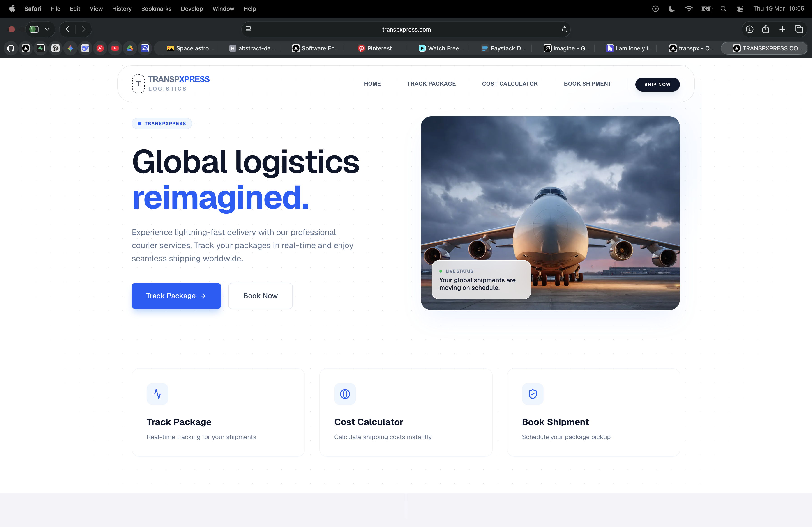Click the reload icon in the address bar
The image size is (812, 527).
pos(564,29)
